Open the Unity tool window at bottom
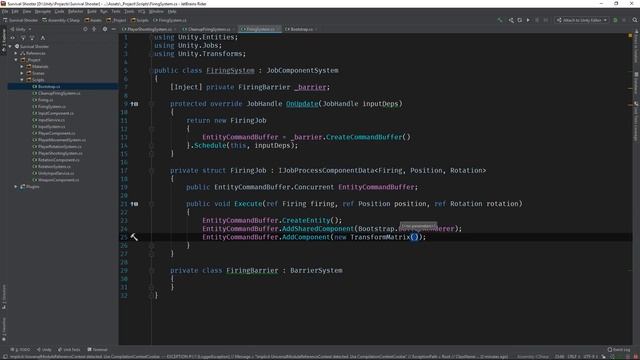The width and height of the screenshot is (640, 360). [x=44, y=350]
